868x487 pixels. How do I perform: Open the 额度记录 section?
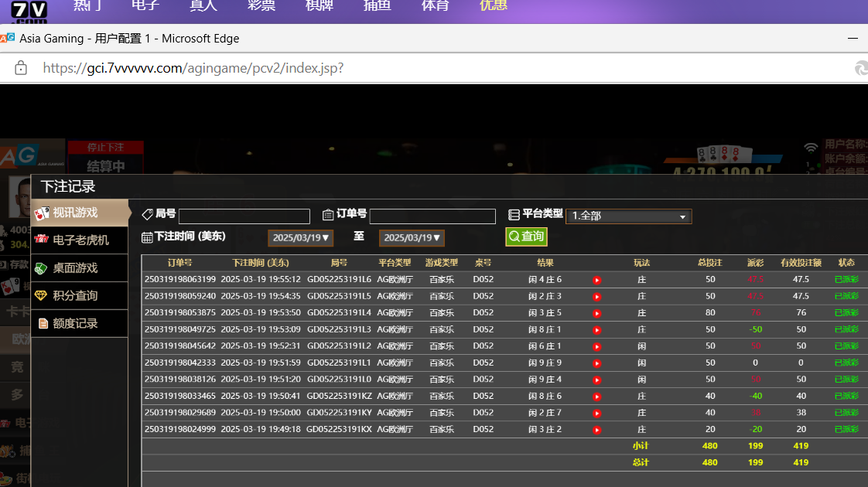click(75, 323)
